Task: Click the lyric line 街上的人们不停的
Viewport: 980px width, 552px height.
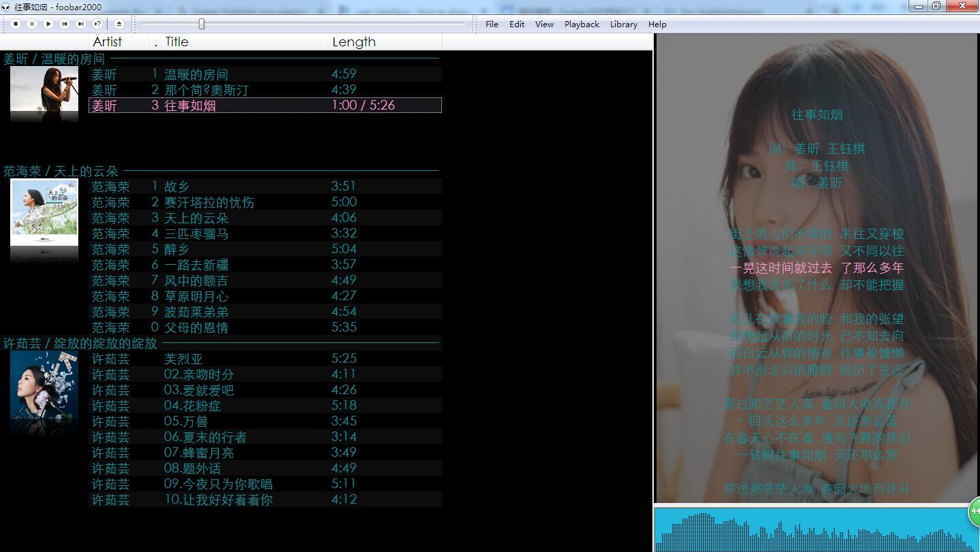Action: point(780,234)
